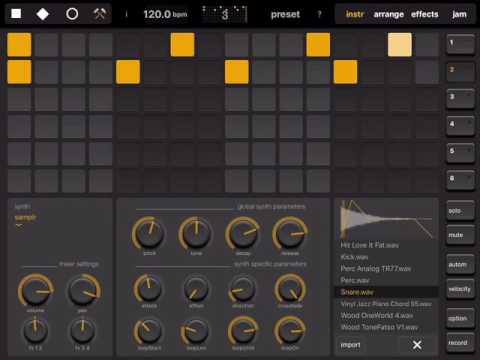Click the 120.0 bpm tempo display
The image size is (480, 360).
(x=165, y=14)
